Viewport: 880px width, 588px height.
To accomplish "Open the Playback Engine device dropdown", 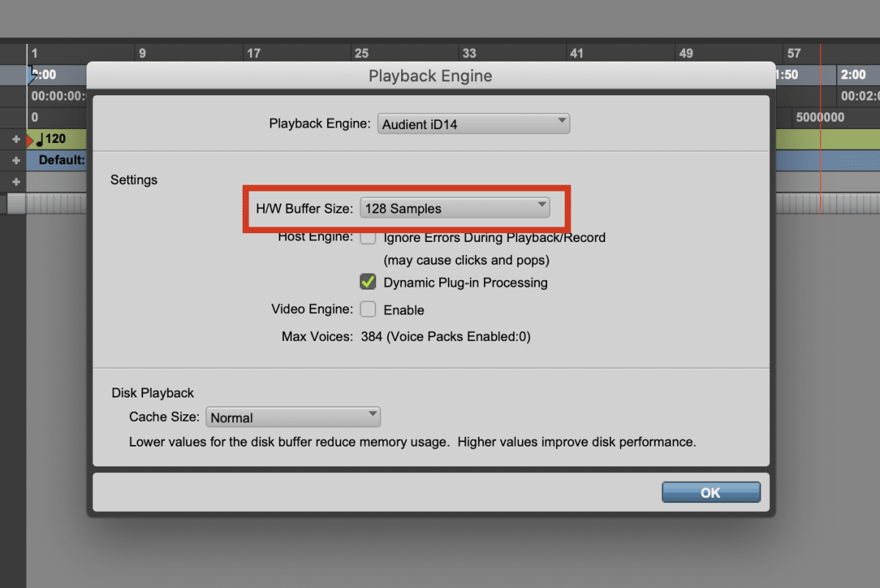I will click(x=473, y=123).
